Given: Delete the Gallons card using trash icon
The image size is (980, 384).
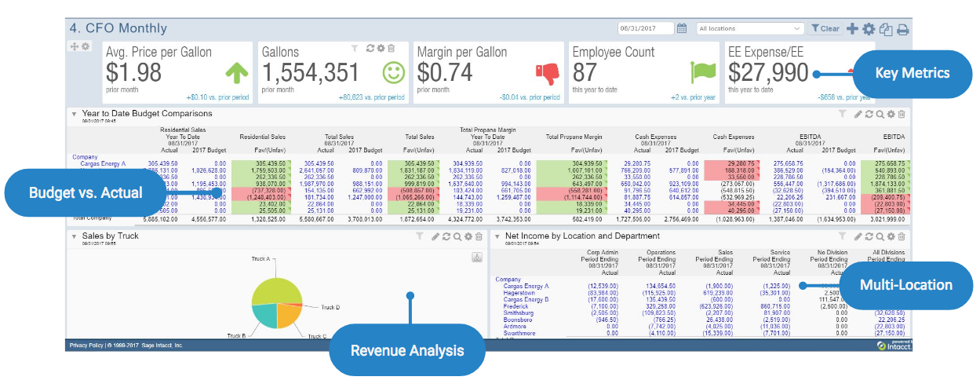Looking at the screenshot, I should pos(391,48).
